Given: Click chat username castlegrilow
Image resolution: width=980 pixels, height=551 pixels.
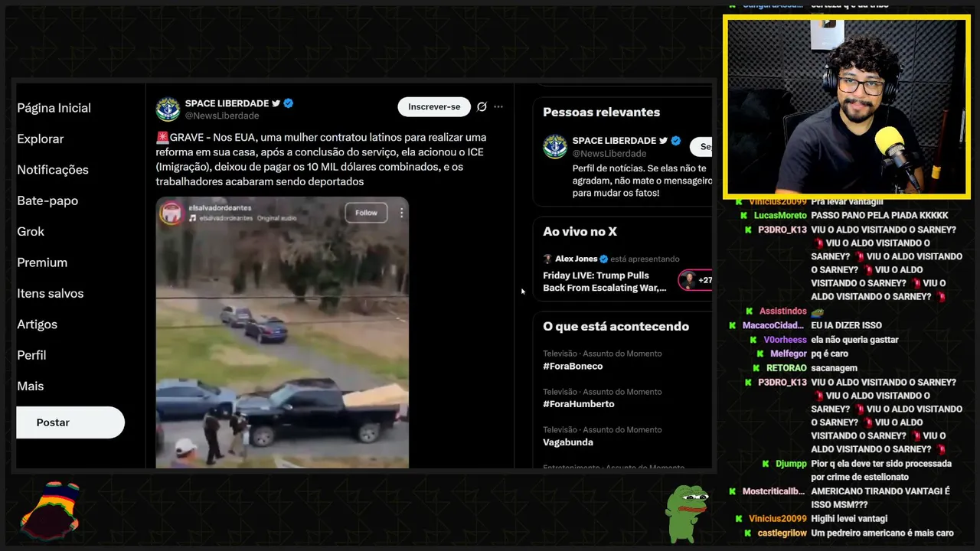Looking at the screenshot, I should [x=782, y=533].
